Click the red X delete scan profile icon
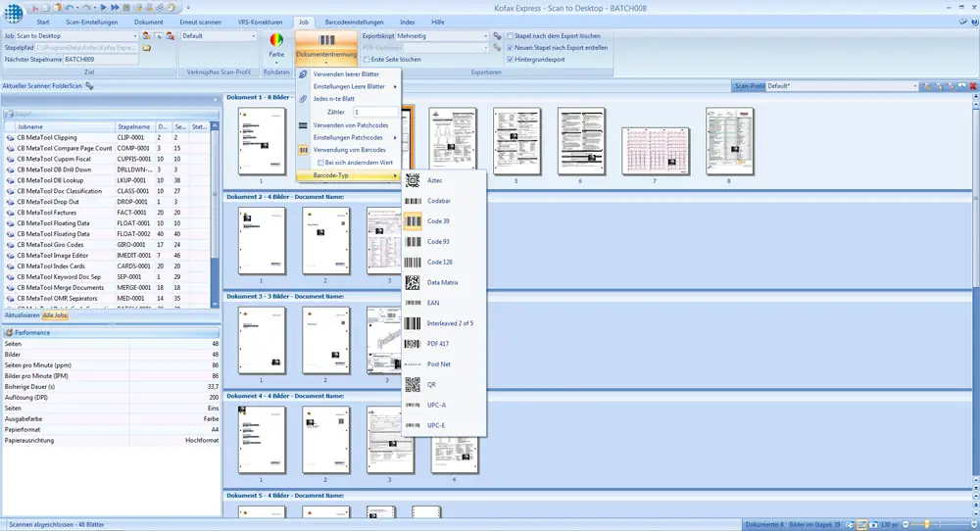980x531 pixels. pyautogui.click(x=973, y=86)
